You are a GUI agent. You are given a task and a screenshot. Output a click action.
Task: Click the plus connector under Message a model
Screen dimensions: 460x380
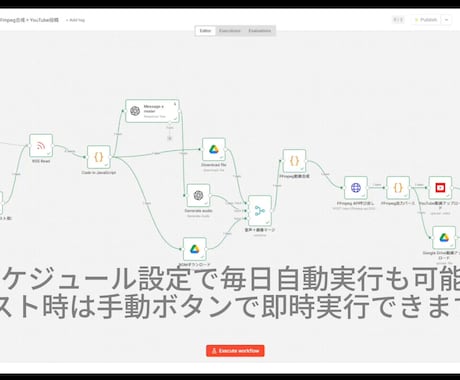click(x=170, y=138)
